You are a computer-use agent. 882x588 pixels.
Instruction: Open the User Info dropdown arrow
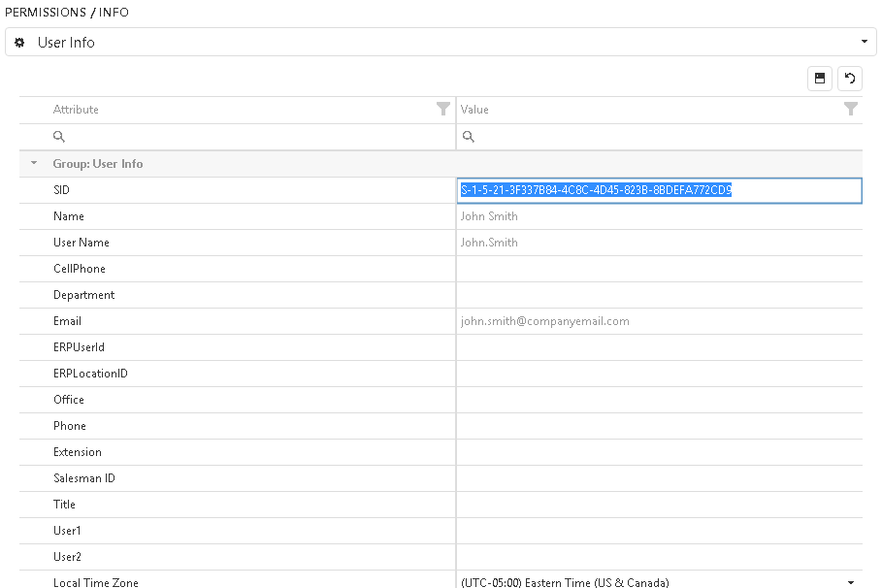[x=864, y=42]
